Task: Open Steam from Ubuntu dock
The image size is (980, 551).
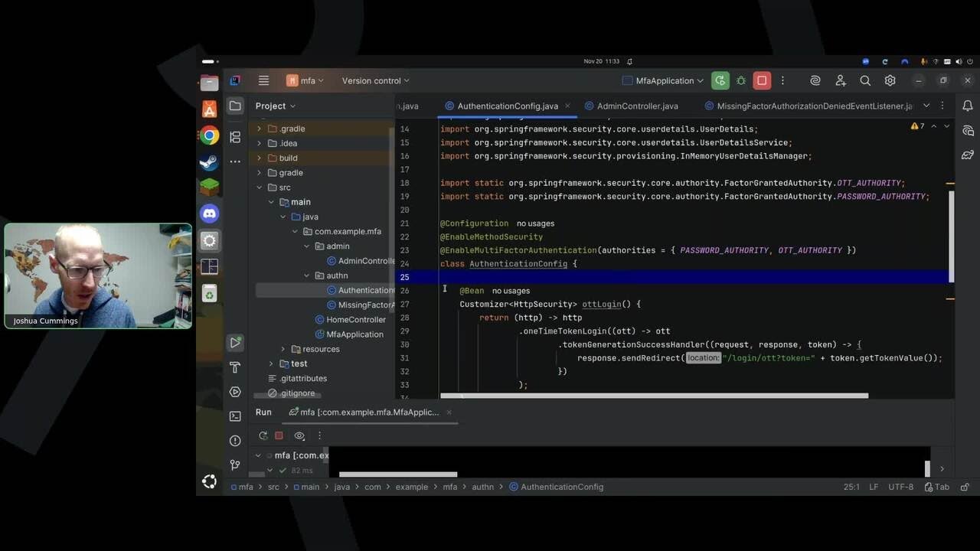Action: [209, 161]
